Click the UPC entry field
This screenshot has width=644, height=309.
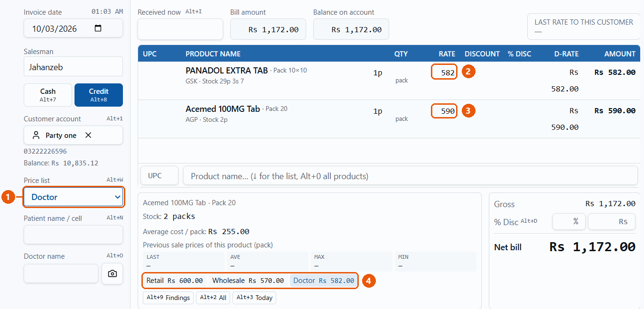[x=159, y=176]
